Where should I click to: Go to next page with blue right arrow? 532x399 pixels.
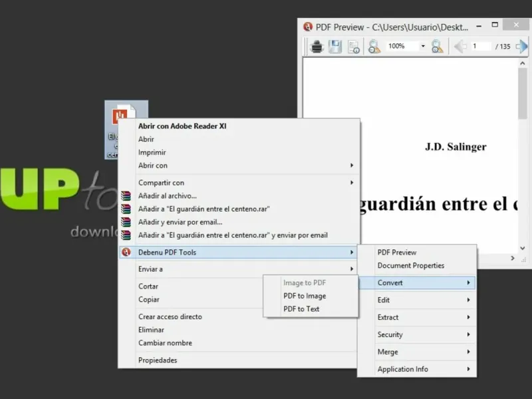coord(521,47)
